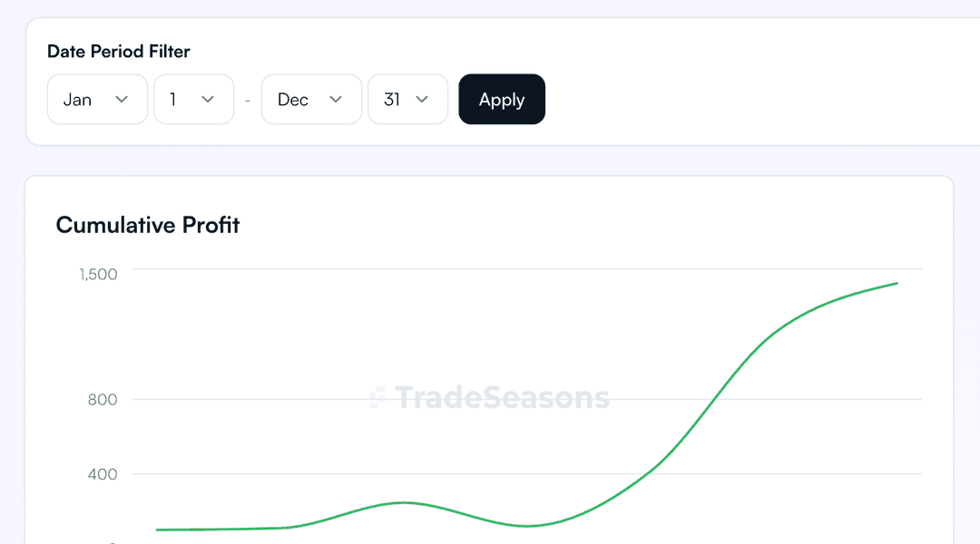Open the Jan start month dropdown
Screen dimensions: 980x544
[97, 100]
